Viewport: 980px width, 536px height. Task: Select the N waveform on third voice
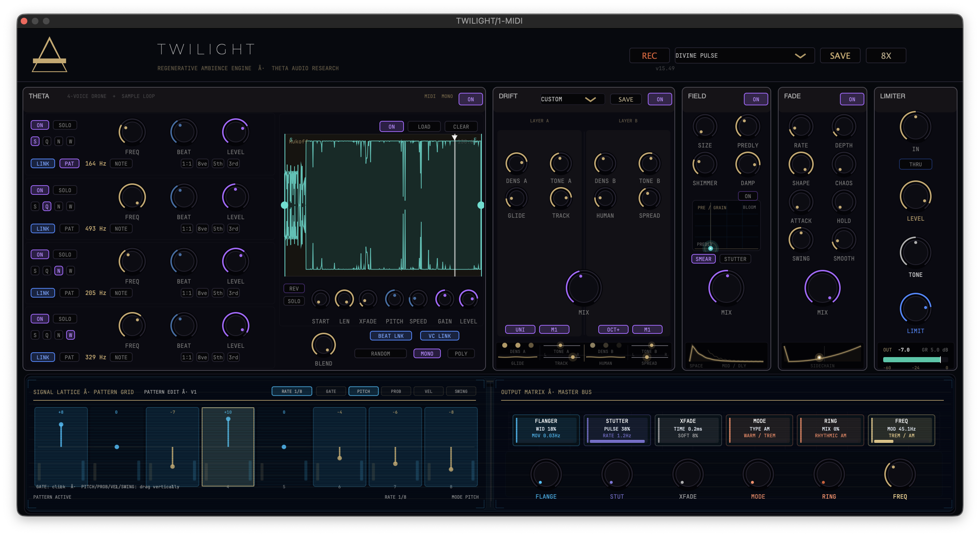(x=59, y=271)
